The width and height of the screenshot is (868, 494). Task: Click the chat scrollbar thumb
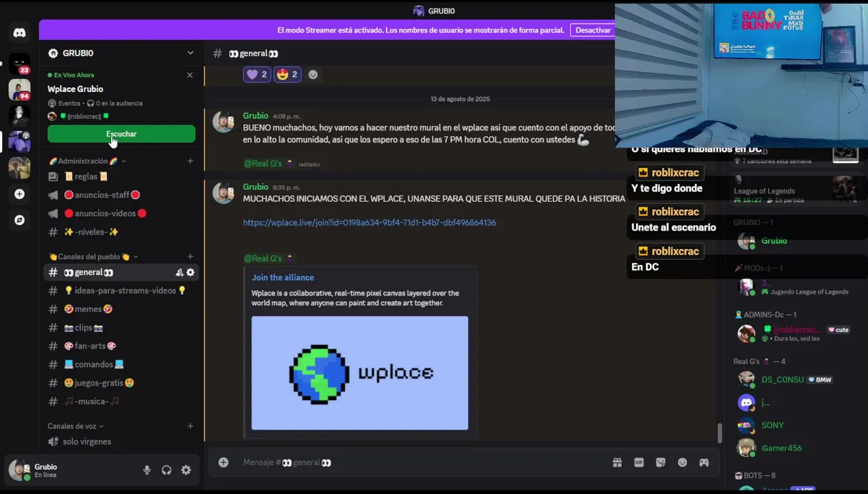(719, 434)
